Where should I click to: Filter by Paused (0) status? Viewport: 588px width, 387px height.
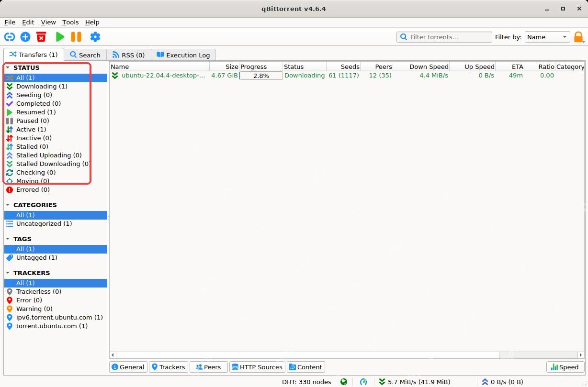click(x=33, y=121)
